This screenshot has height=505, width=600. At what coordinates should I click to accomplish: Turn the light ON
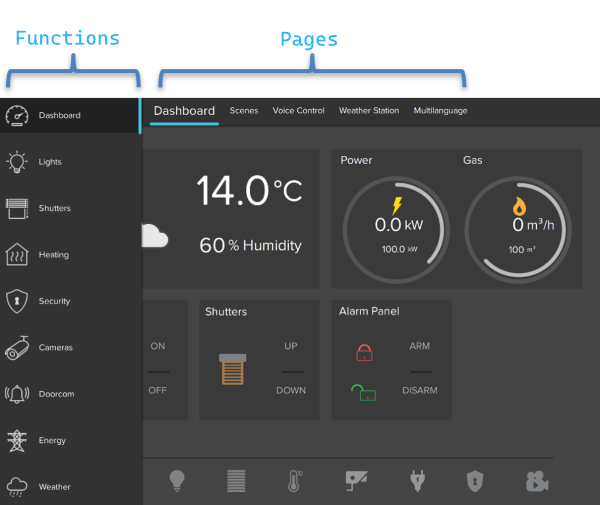pyautogui.click(x=158, y=346)
